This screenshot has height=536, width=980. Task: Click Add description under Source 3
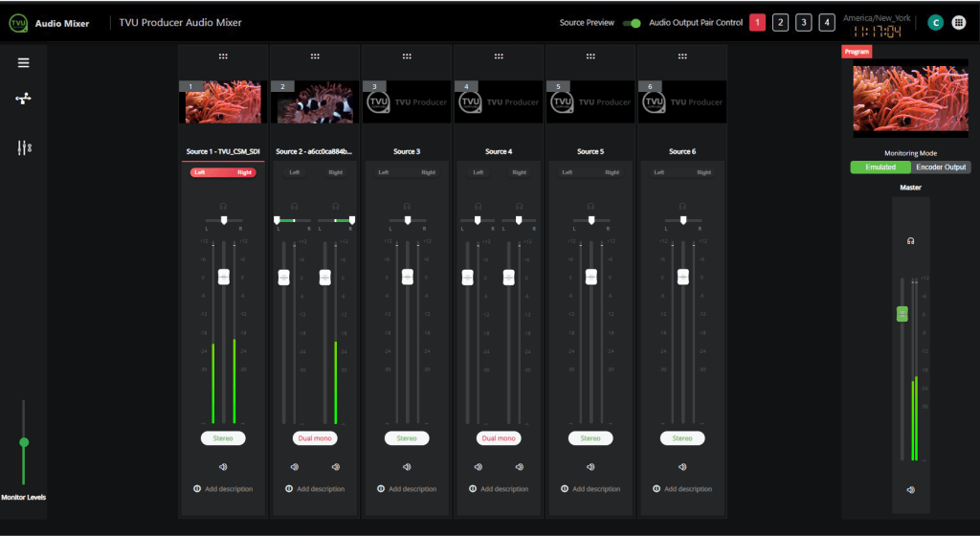407,489
